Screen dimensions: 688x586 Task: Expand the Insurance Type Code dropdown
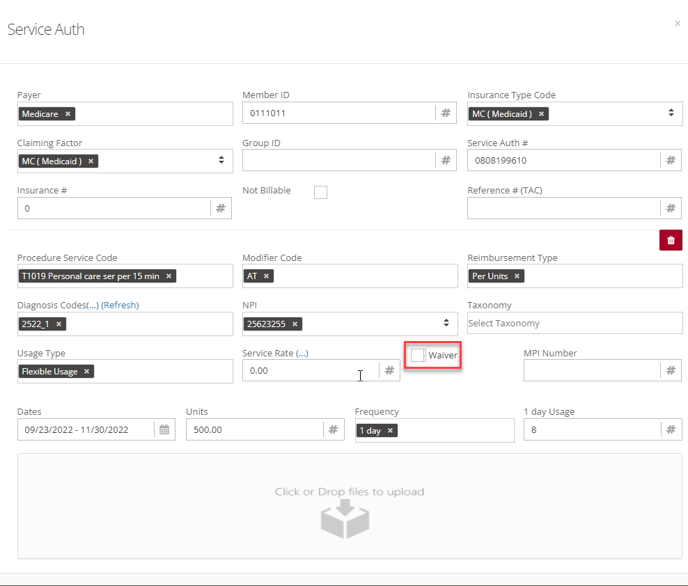click(x=671, y=113)
